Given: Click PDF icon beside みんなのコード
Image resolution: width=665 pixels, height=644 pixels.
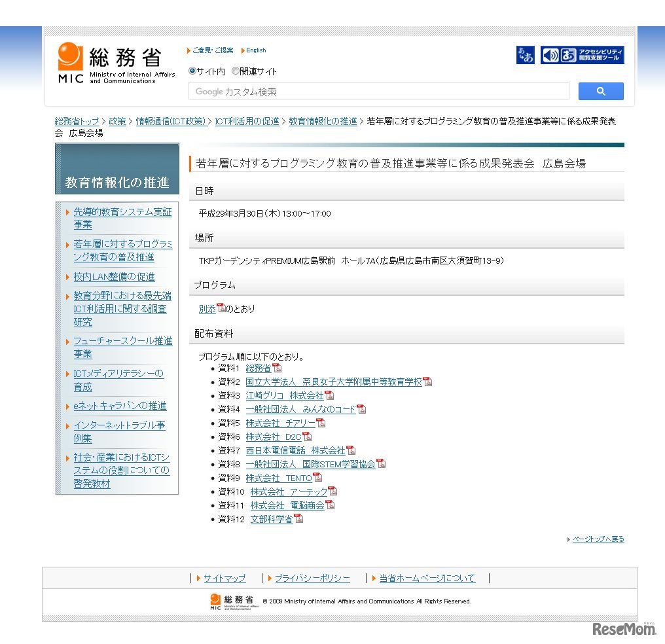Looking at the screenshot, I should [x=361, y=409].
